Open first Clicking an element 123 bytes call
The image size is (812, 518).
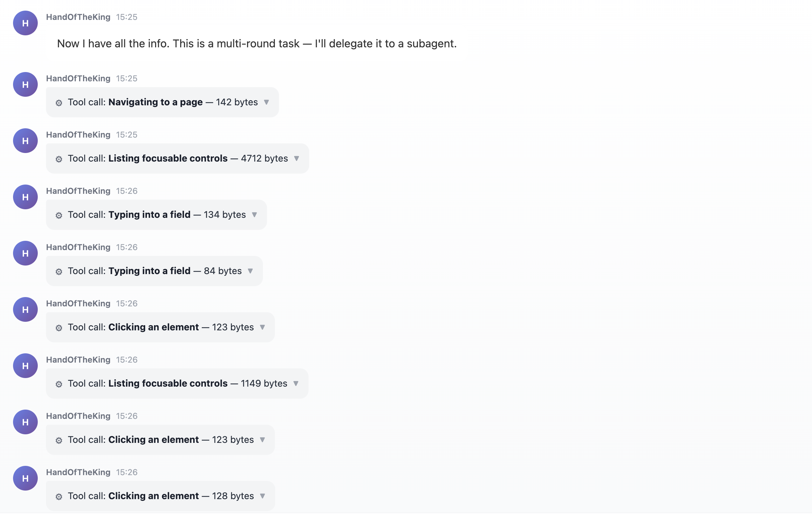coord(160,327)
